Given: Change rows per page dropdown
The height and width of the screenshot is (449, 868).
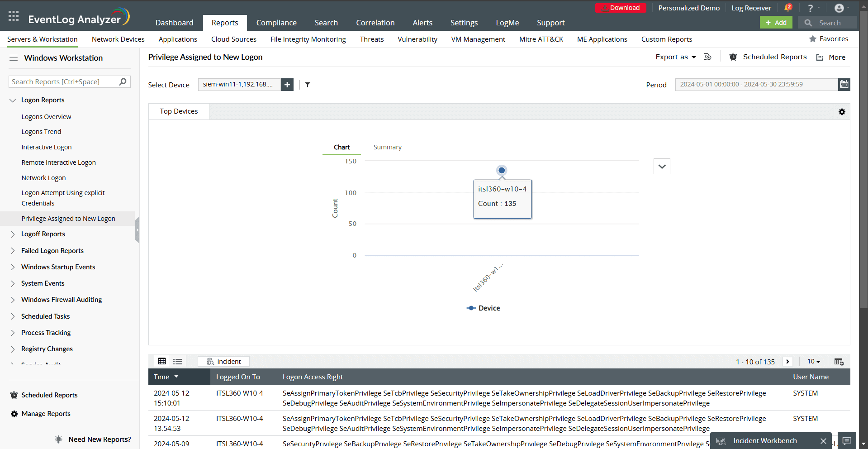Looking at the screenshot, I should coord(814,362).
